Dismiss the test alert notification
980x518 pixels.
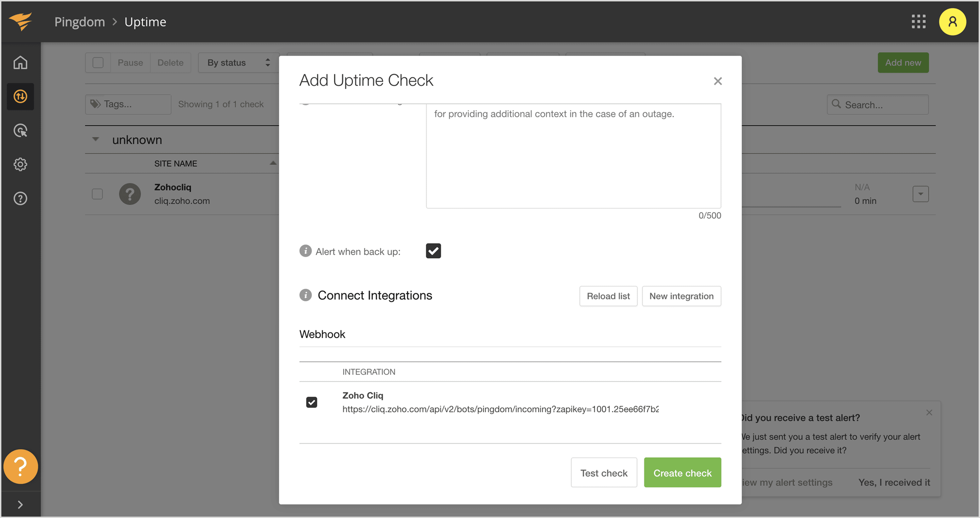point(929,412)
